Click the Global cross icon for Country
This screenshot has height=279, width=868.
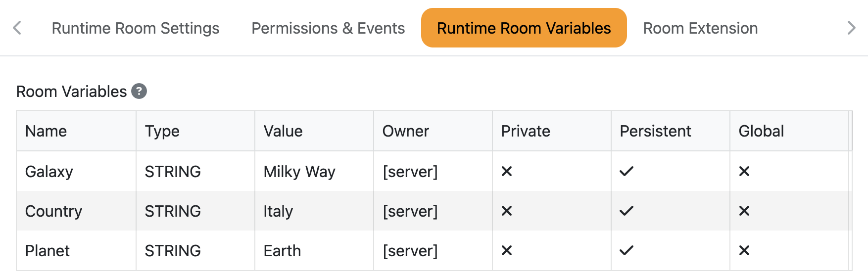click(744, 211)
